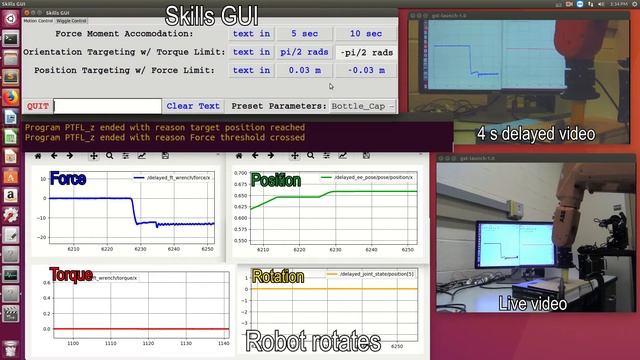Viewport: 640px width, 360px height.
Task: Click text in for Orientation Targeting
Action: pyautogui.click(x=251, y=52)
